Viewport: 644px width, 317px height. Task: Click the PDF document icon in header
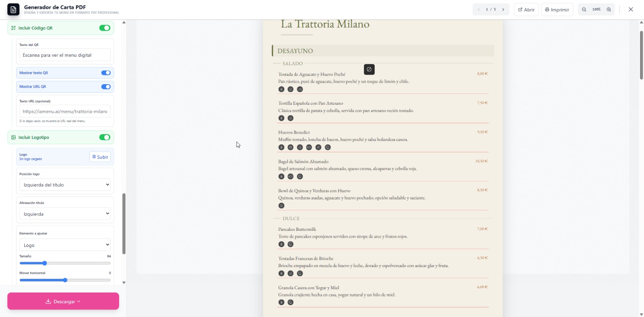[x=13, y=10]
